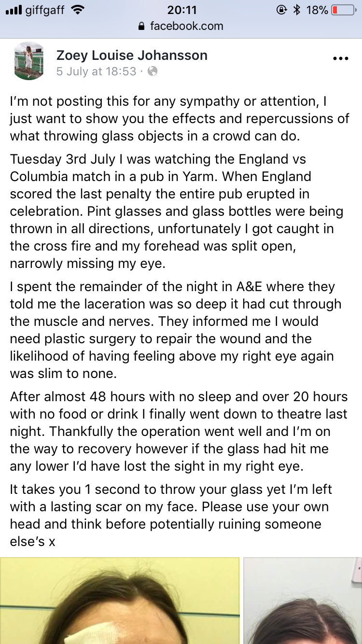362x644 pixels.
Task: Tap the paragraph starting "Tuesday 3rd July"
Action: click(177, 211)
